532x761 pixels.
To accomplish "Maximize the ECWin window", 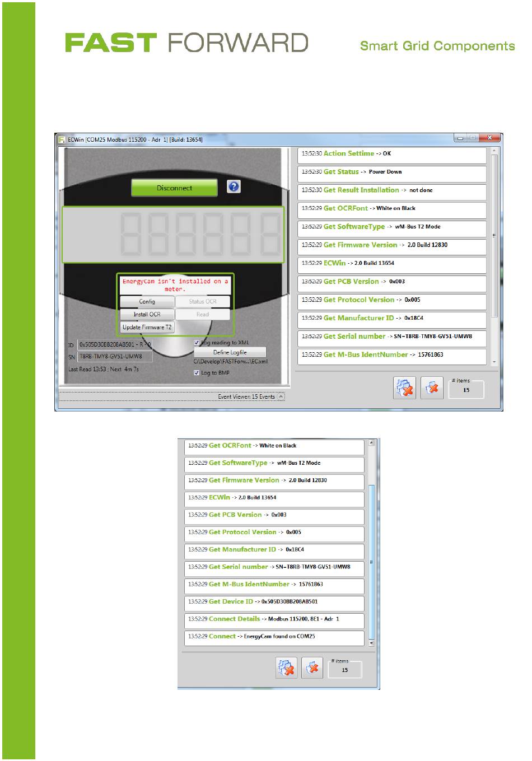I will click(x=473, y=138).
